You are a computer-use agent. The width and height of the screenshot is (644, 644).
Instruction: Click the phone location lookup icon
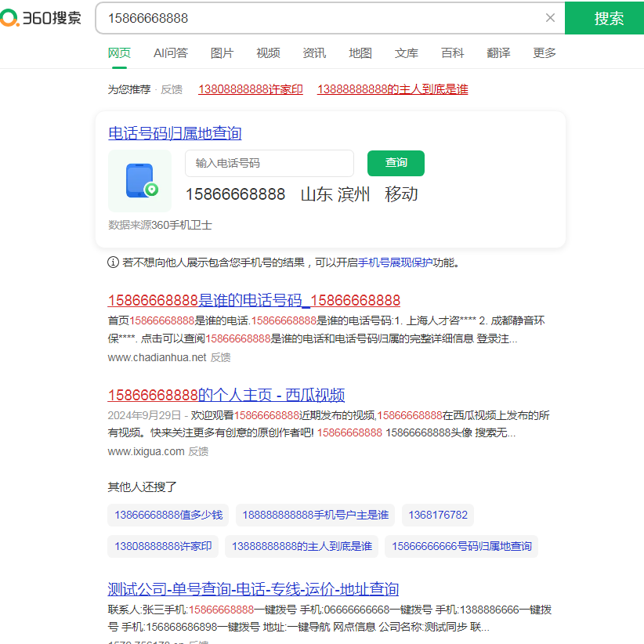[x=139, y=181]
